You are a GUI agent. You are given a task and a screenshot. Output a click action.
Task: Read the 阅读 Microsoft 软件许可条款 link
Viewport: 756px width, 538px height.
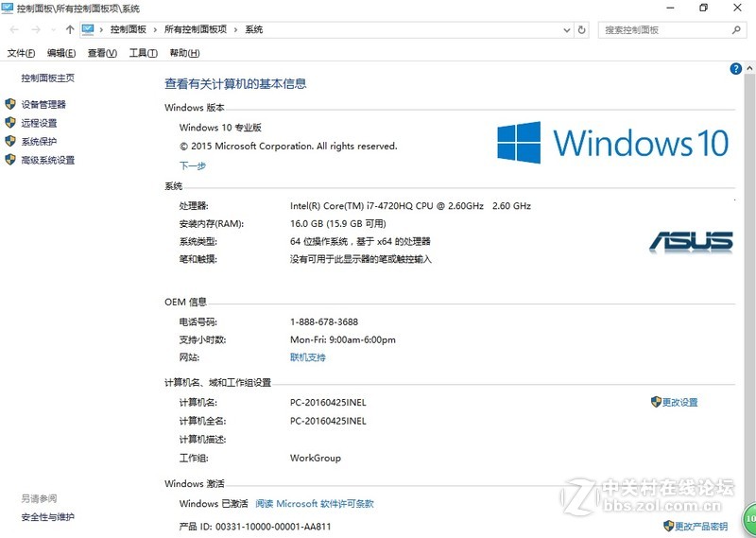pyautogui.click(x=315, y=504)
